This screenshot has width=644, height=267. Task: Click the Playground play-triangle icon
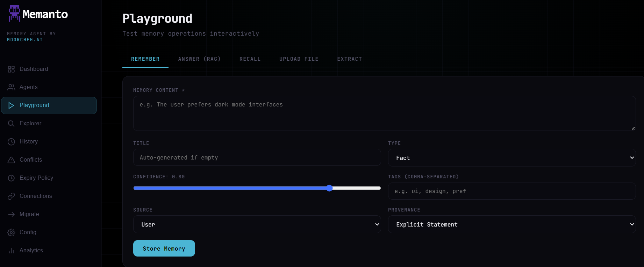11,105
